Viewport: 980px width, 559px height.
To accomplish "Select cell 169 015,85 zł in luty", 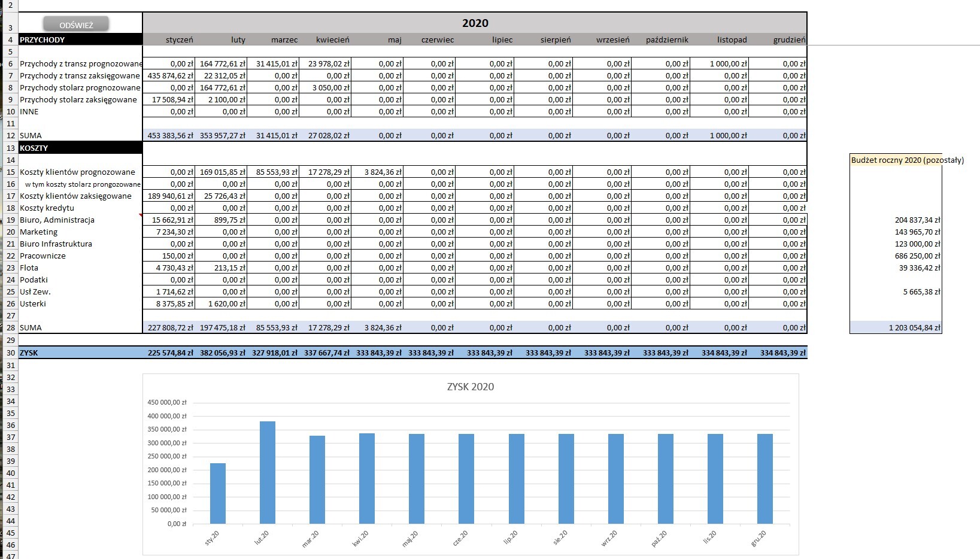I will pos(221,172).
